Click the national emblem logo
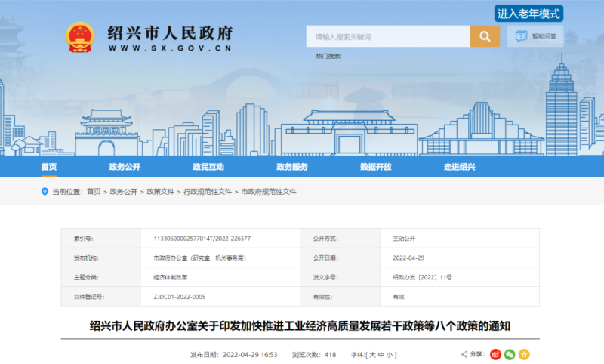Screen dimensions: 604x364 79,37
